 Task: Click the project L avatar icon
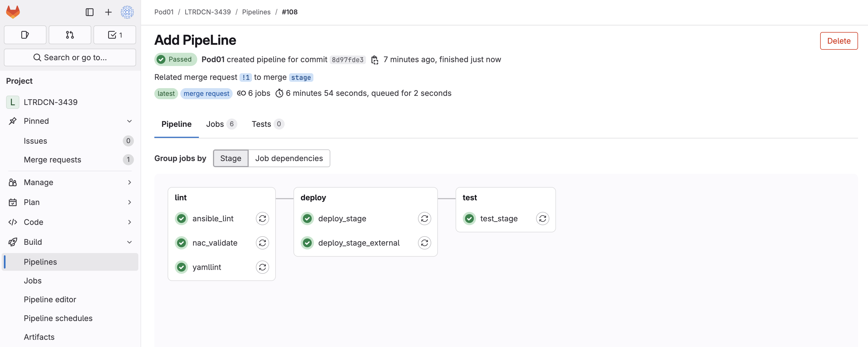(x=12, y=102)
